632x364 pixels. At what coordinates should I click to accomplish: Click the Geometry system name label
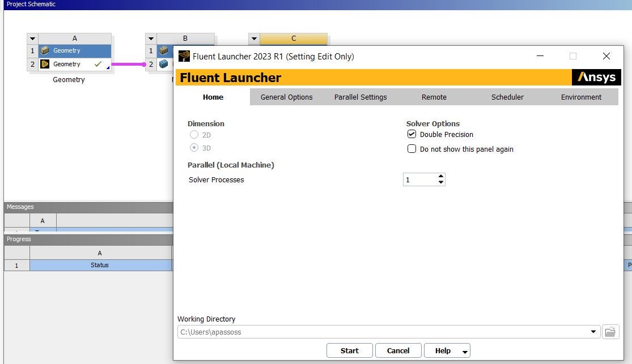(69, 80)
